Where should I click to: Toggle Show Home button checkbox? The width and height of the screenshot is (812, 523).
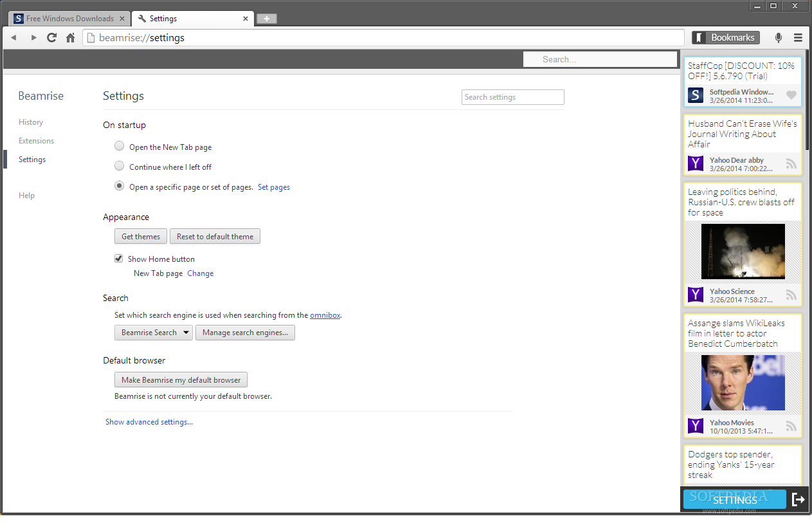tap(119, 259)
